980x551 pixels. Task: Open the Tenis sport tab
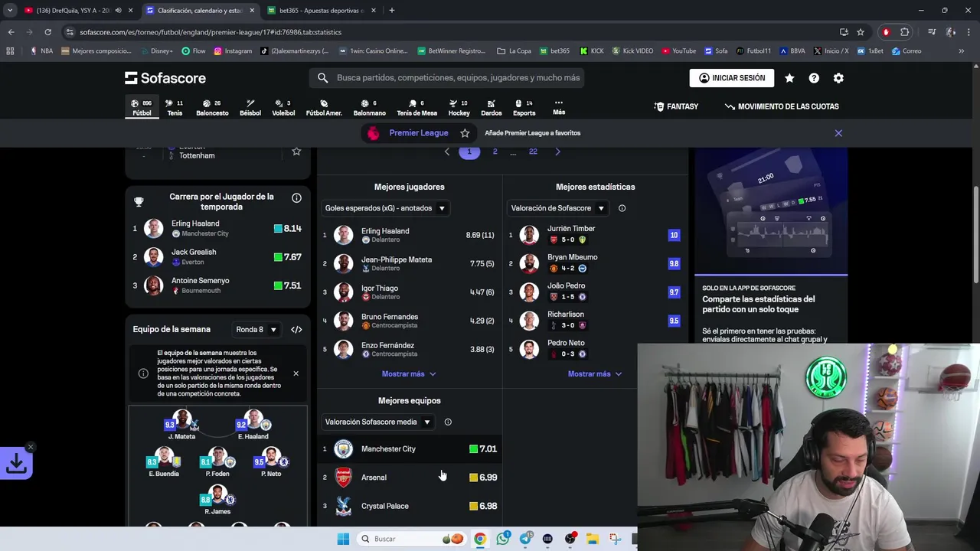[175, 108]
